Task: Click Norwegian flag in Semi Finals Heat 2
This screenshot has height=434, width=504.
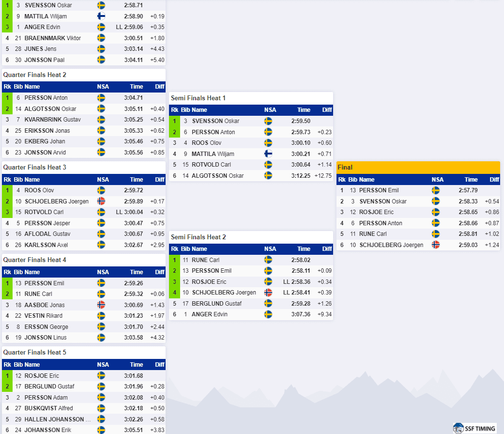Action: (x=268, y=293)
